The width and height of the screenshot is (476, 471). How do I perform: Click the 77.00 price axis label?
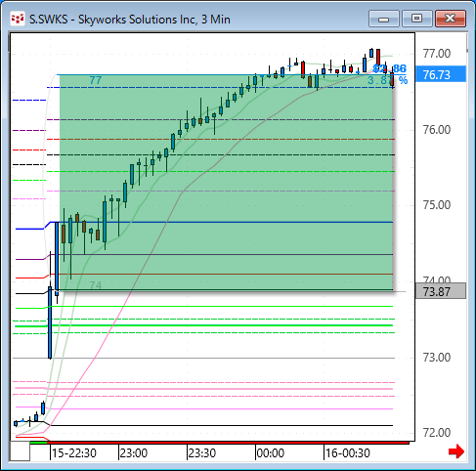pyautogui.click(x=437, y=54)
